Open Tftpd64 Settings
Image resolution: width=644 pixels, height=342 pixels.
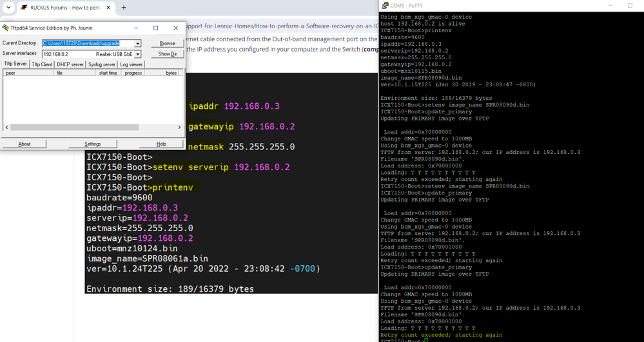[93, 144]
